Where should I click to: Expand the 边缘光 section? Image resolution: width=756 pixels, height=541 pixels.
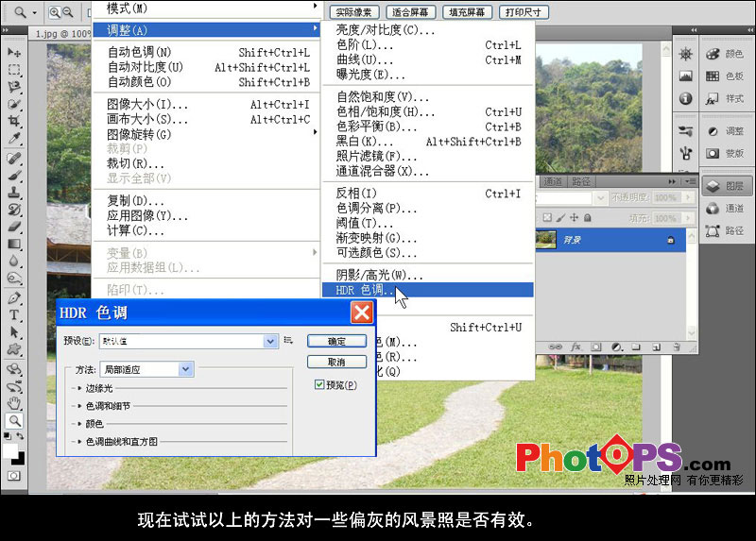79,388
